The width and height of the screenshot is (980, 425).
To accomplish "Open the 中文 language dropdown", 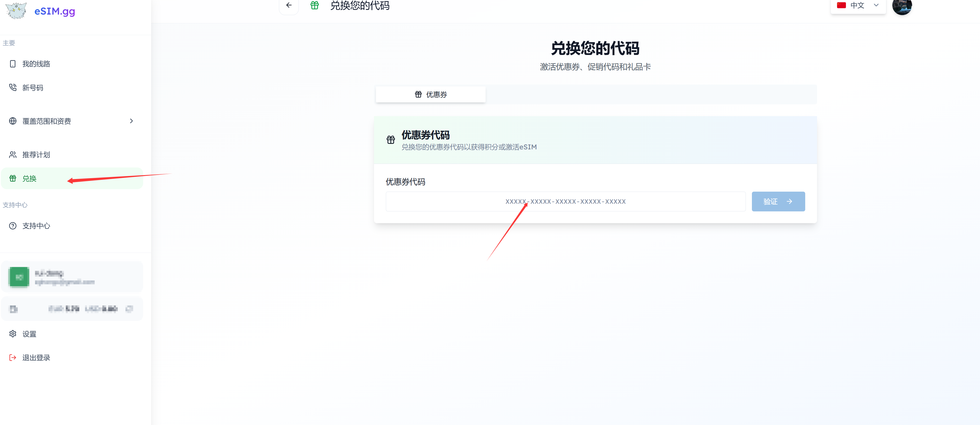I will [x=858, y=5].
